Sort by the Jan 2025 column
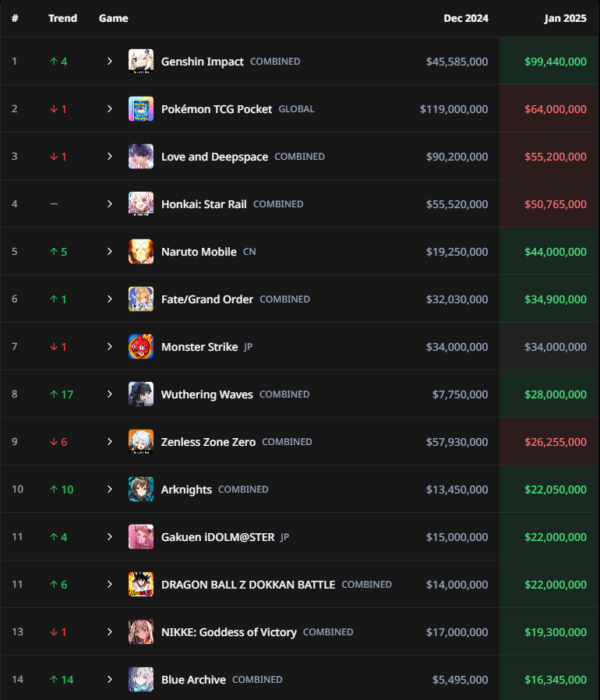 coord(565,18)
